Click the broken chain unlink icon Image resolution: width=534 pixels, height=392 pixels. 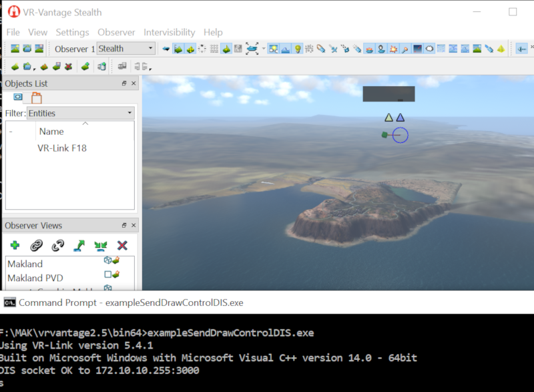click(x=58, y=245)
